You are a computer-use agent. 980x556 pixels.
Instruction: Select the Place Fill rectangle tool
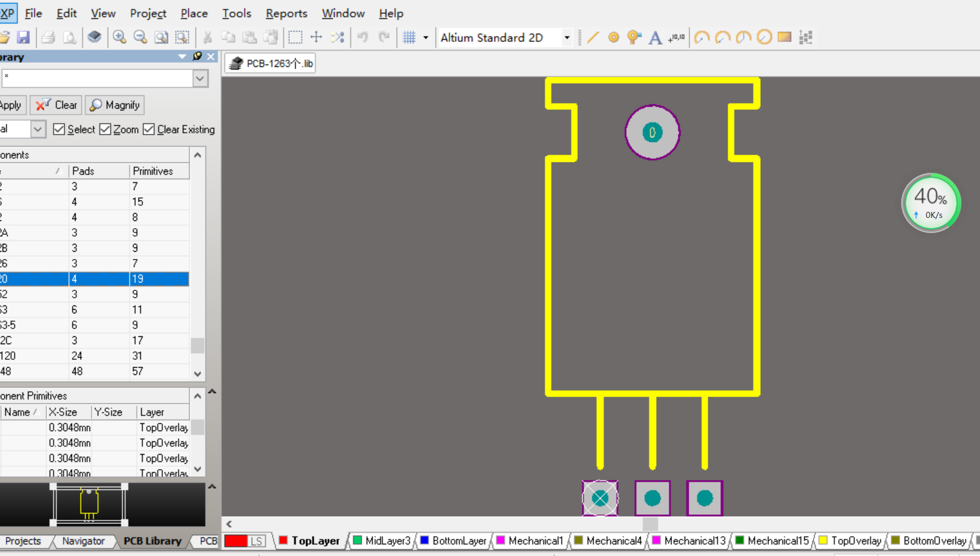tap(784, 37)
